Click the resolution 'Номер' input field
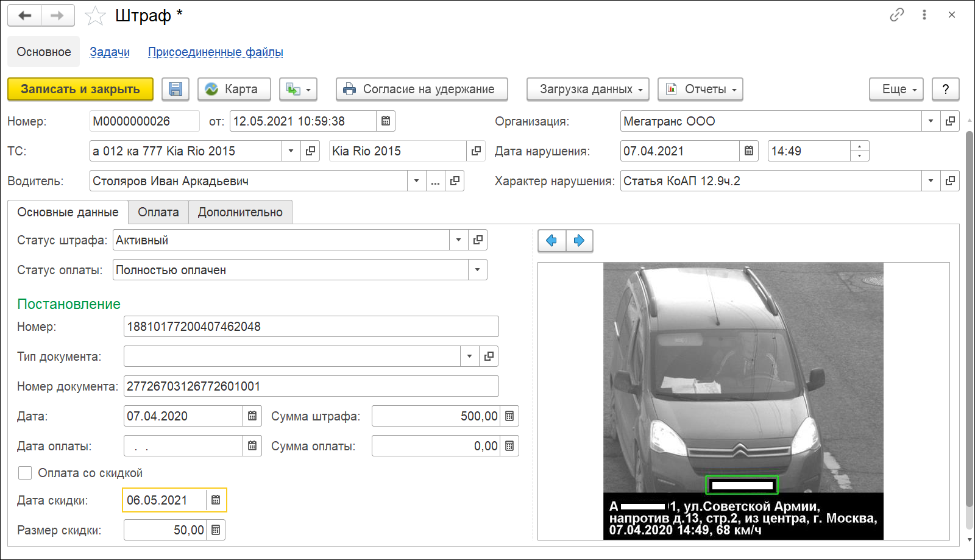The width and height of the screenshot is (975, 560). [x=311, y=327]
